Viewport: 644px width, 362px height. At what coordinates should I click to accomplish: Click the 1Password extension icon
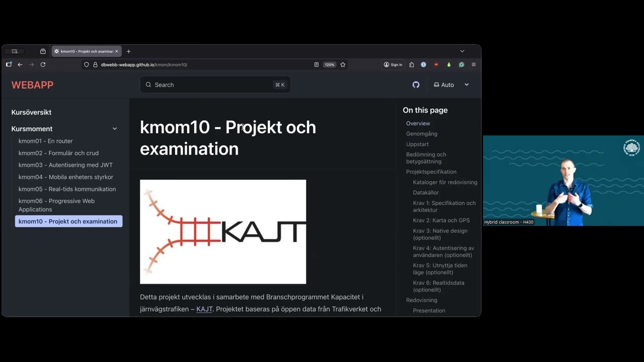tap(424, 64)
